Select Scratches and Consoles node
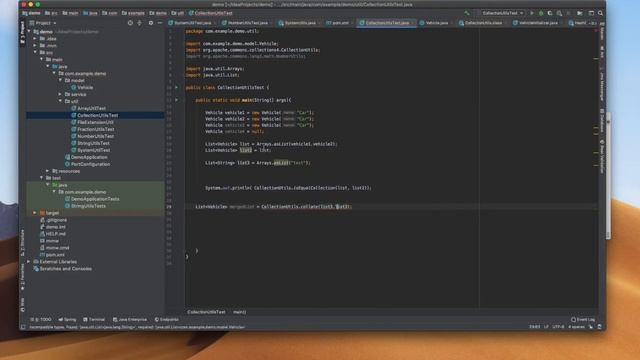Image resolution: width=640 pixels, height=360 pixels. [65, 269]
